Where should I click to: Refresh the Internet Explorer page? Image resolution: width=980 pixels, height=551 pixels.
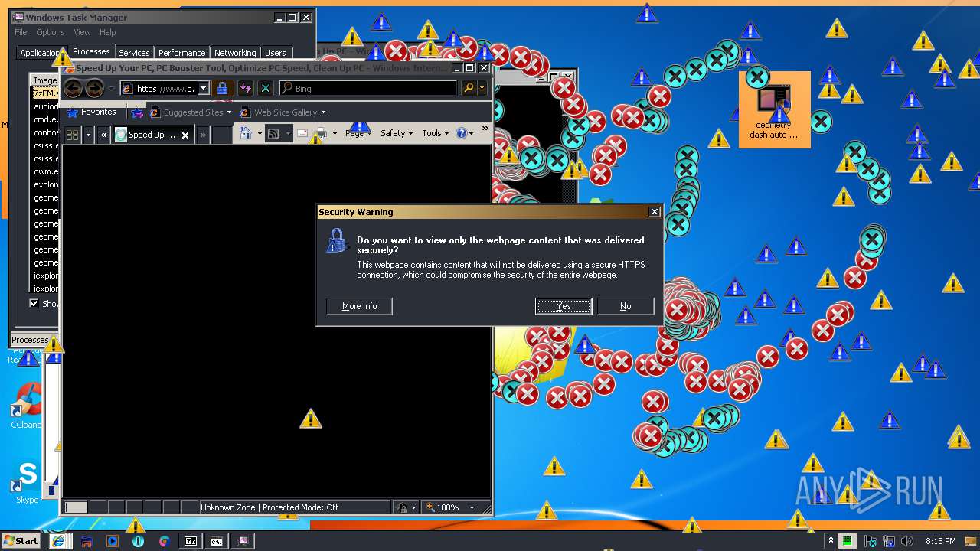(245, 89)
